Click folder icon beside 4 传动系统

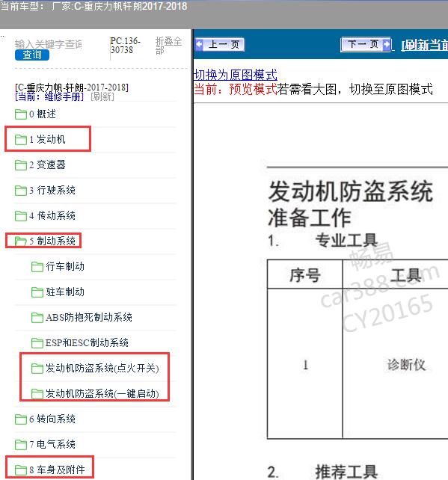click(x=20, y=216)
